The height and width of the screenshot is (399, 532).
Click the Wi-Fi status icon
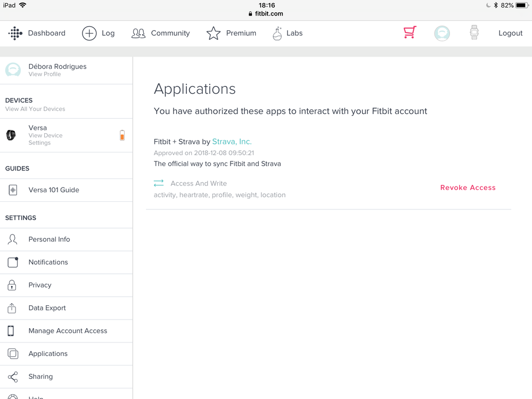23,5
